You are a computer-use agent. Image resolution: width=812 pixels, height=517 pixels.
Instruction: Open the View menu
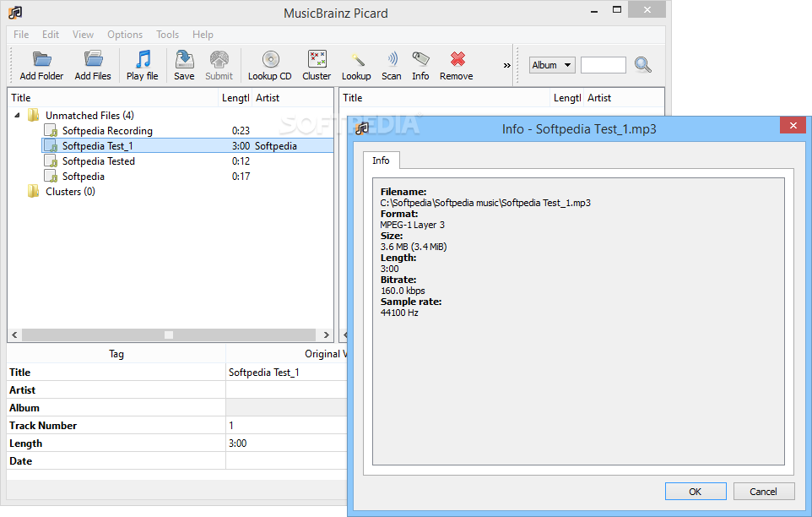pyautogui.click(x=83, y=35)
